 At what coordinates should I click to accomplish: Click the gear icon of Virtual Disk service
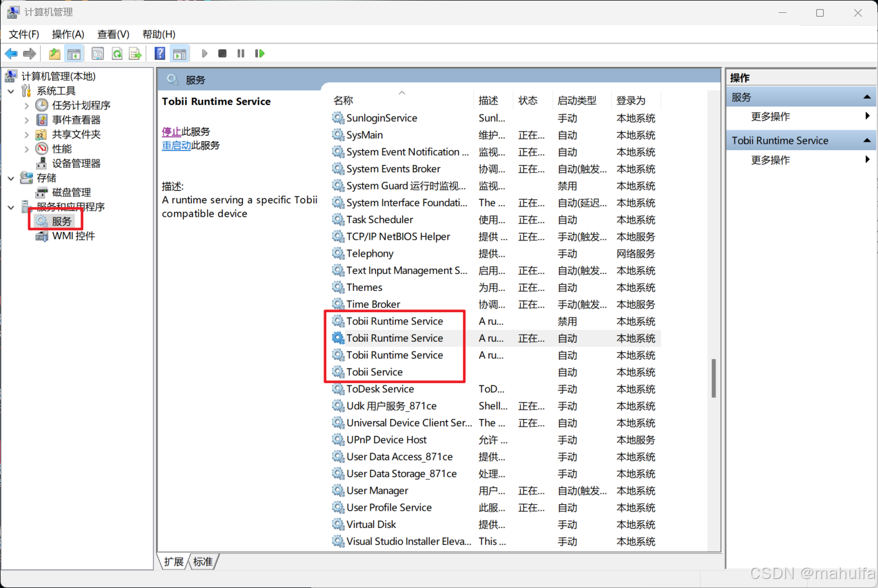(338, 524)
